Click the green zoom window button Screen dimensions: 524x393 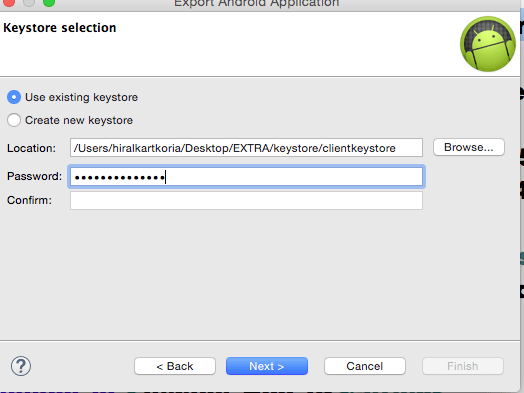click(x=49, y=2)
